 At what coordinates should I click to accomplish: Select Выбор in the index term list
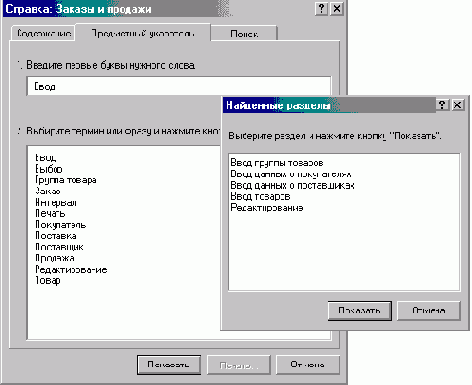point(49,169)
